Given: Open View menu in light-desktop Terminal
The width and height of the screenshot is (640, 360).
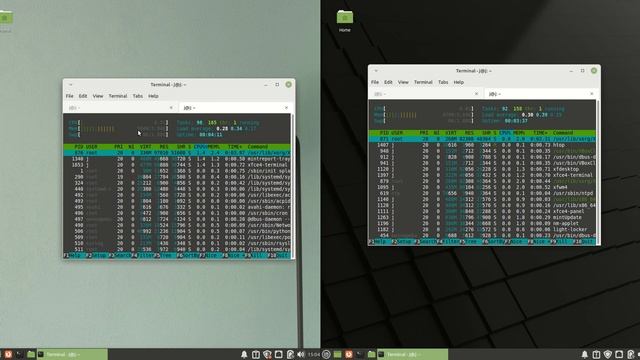Looking at the screenshot, I should [x=98, y=96].
